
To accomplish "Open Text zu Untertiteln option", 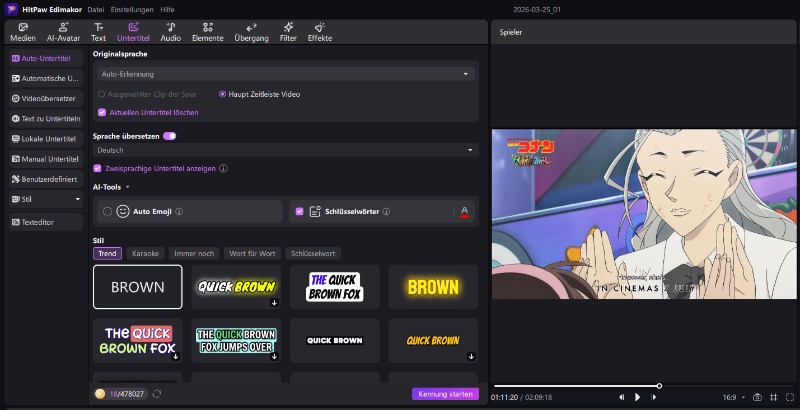I will pyautogui.click(x=46, y=118).
